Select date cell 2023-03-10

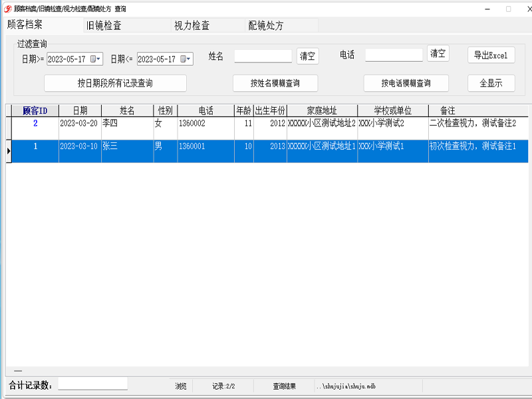point(80,151)
